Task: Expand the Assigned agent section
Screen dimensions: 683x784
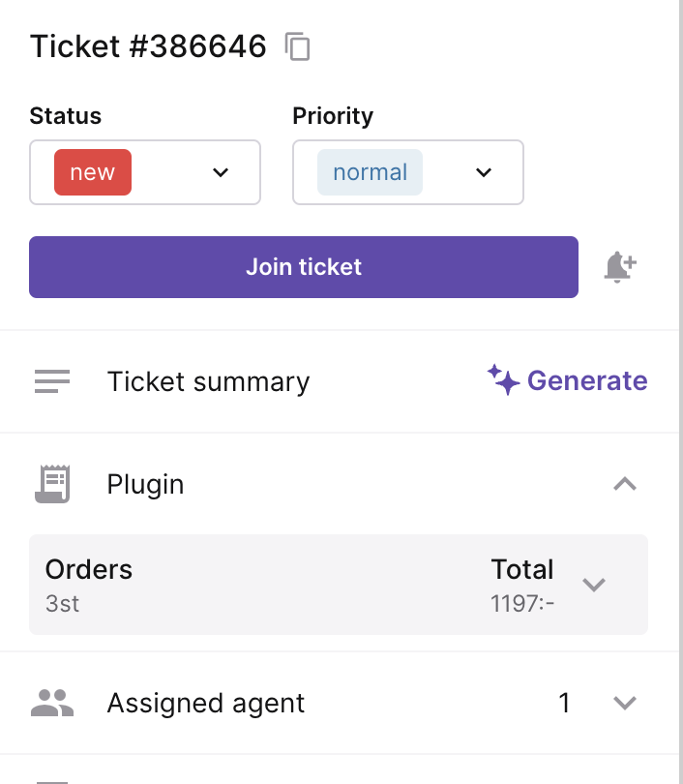Action: pos(625,703)
